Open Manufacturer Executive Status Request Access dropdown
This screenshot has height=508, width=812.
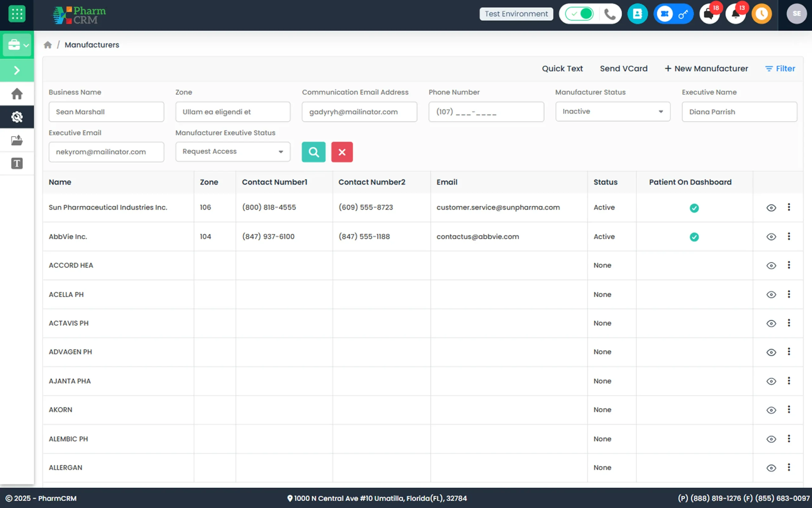click(x=233, y=151)
